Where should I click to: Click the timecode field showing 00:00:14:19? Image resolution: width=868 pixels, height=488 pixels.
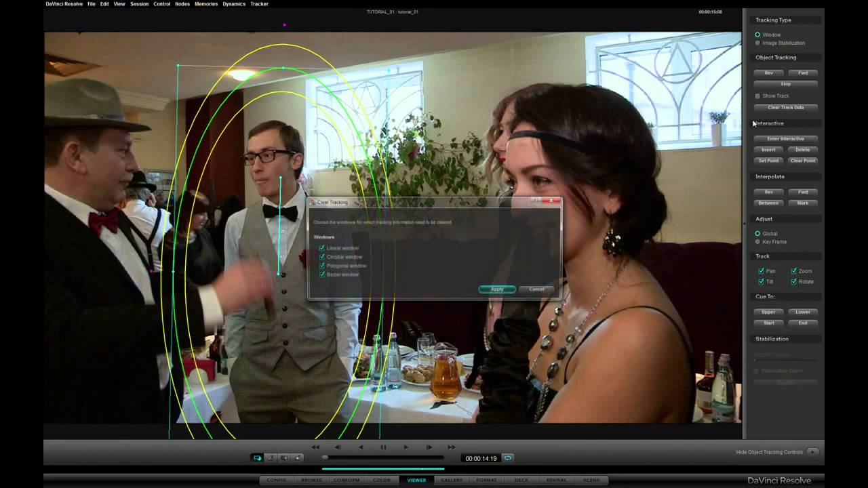(481, 459)
